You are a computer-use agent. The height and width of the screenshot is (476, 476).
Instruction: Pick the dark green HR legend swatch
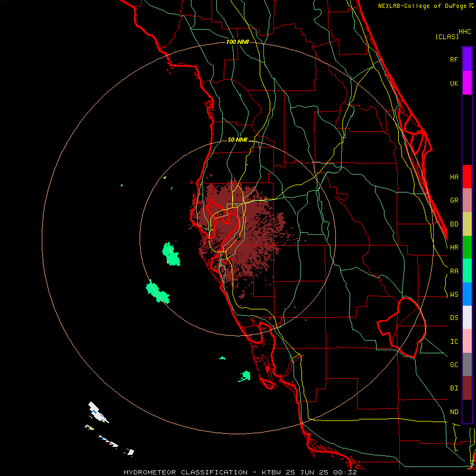coord(467,248)
